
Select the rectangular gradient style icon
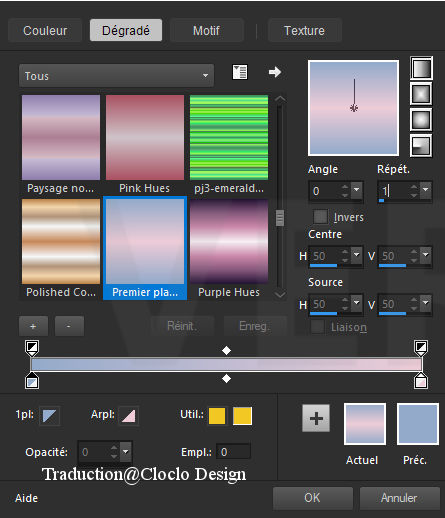[x=421, y=94]
